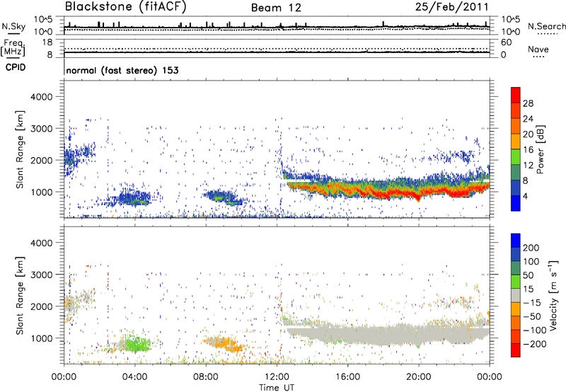
Task: Click the "Power [dB]" colorbar title
Action: pos(541,149)
